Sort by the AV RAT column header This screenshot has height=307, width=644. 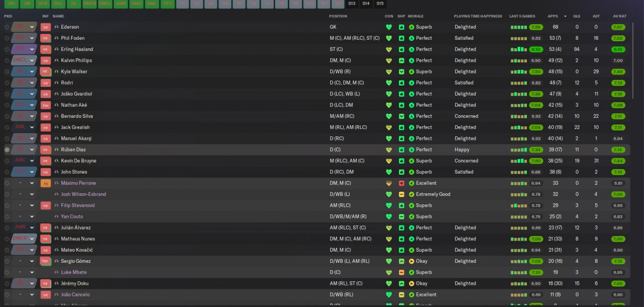tap(619, 16)
